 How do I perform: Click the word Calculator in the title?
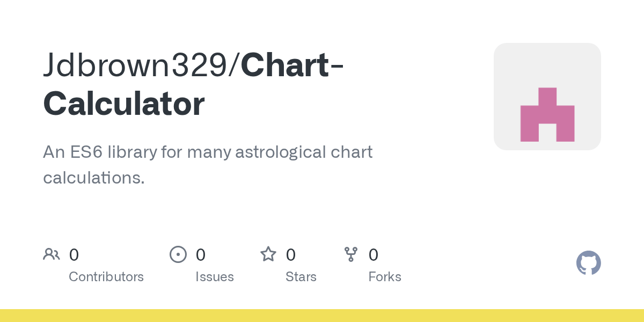(124, 104)
